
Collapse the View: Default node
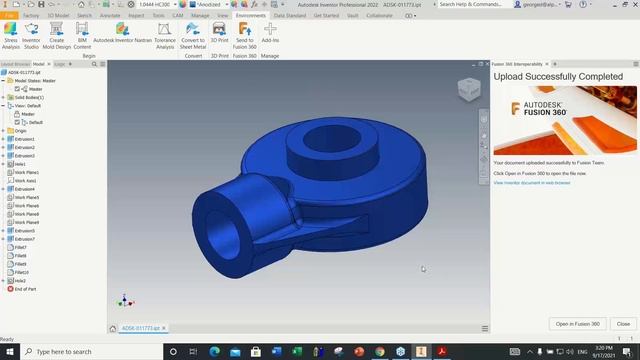3,106
